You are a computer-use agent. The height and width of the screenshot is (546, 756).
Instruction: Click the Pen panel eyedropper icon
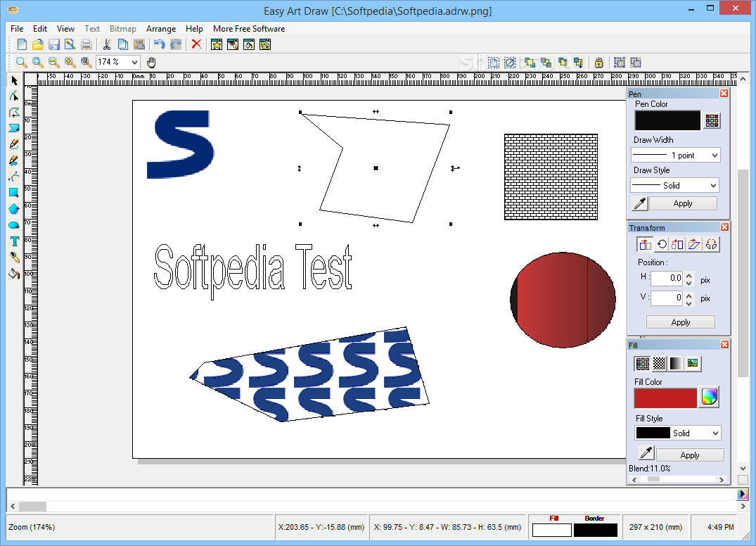[640, 203]
